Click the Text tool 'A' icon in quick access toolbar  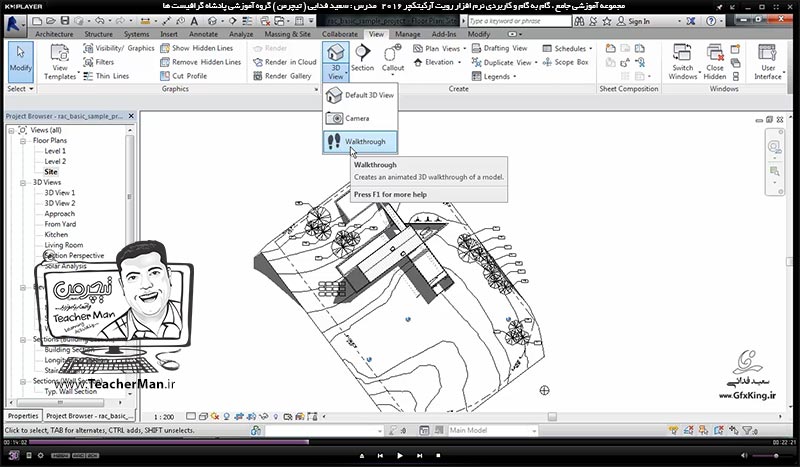[x=194, y=21]
